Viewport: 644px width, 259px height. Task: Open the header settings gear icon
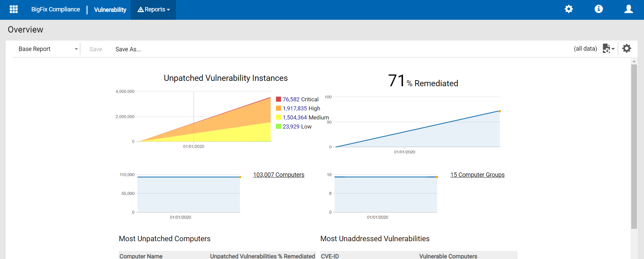(x=568, y=9)
